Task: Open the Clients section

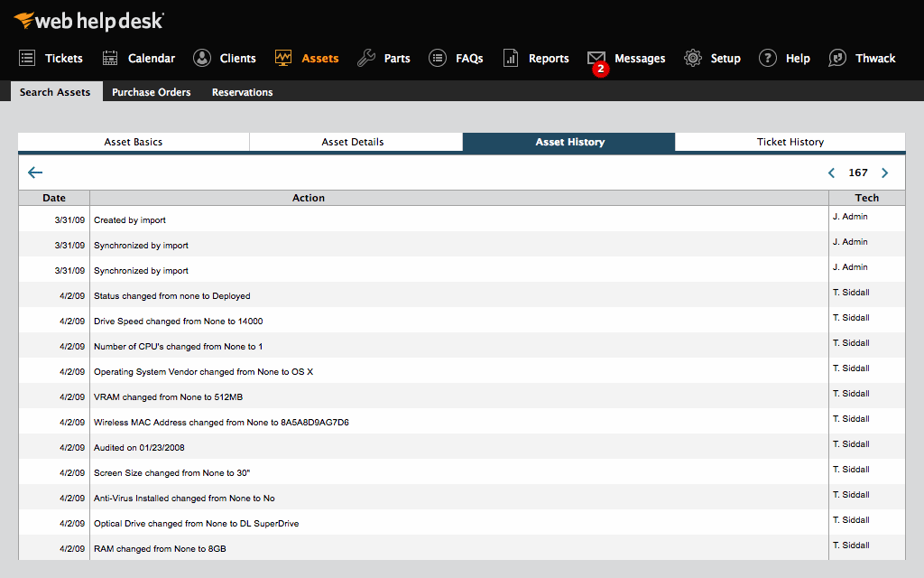Action: (200, 58)
